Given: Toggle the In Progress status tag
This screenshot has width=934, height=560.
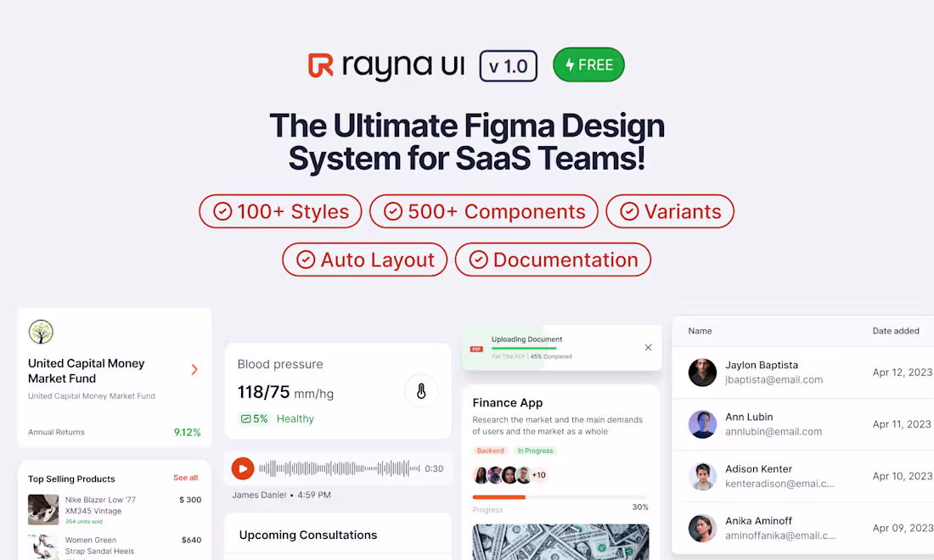Looking at the screenshot, I should point(536,451).
